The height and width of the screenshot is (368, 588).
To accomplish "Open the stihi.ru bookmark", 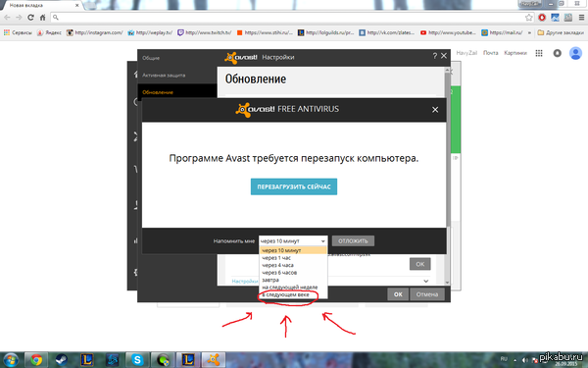I will (265, 32).
